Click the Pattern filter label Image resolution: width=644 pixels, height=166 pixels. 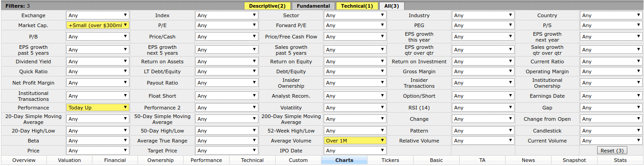click(419, 131)
